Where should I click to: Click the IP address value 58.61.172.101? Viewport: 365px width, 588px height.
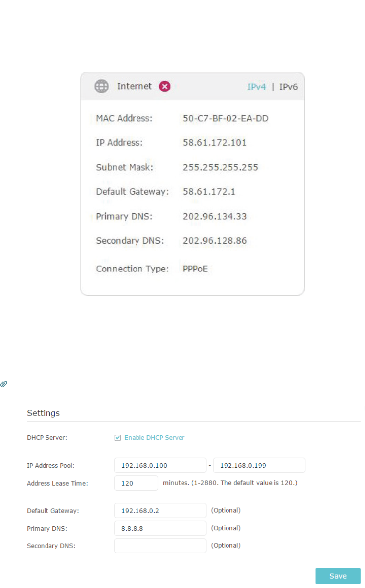(215, 143)
